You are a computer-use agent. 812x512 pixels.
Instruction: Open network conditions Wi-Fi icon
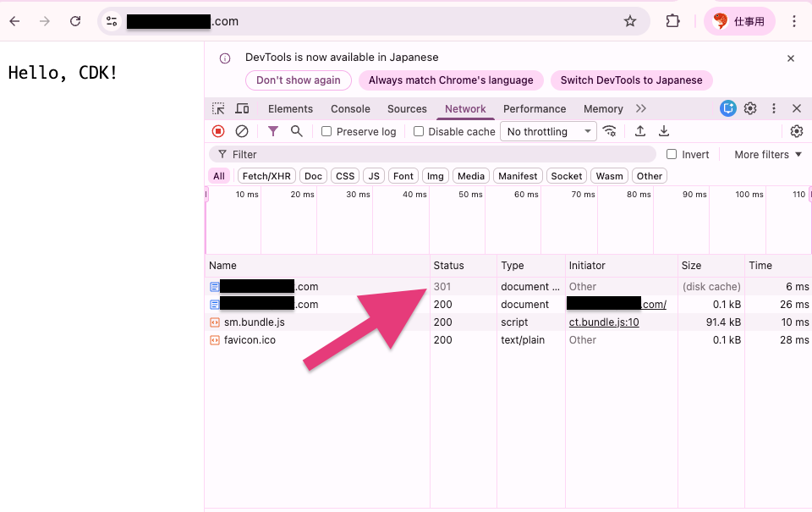[x=609, y=131]
